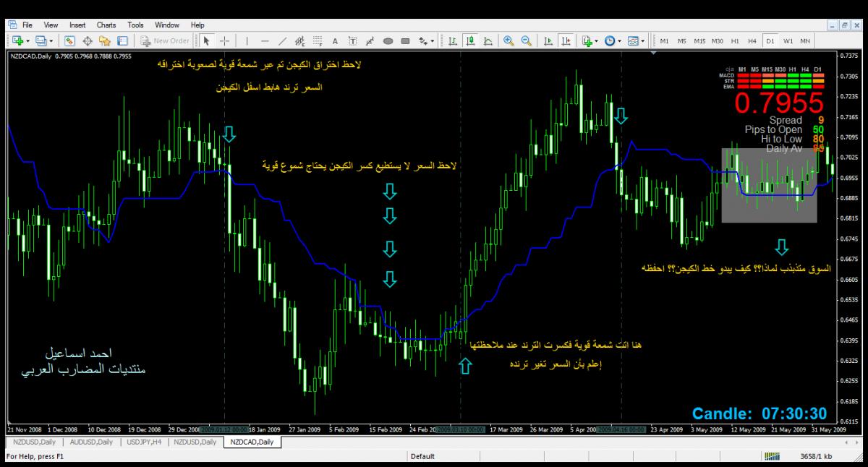Open the View menu
This screenshot has width=868, height=467.
click(51, 25)
